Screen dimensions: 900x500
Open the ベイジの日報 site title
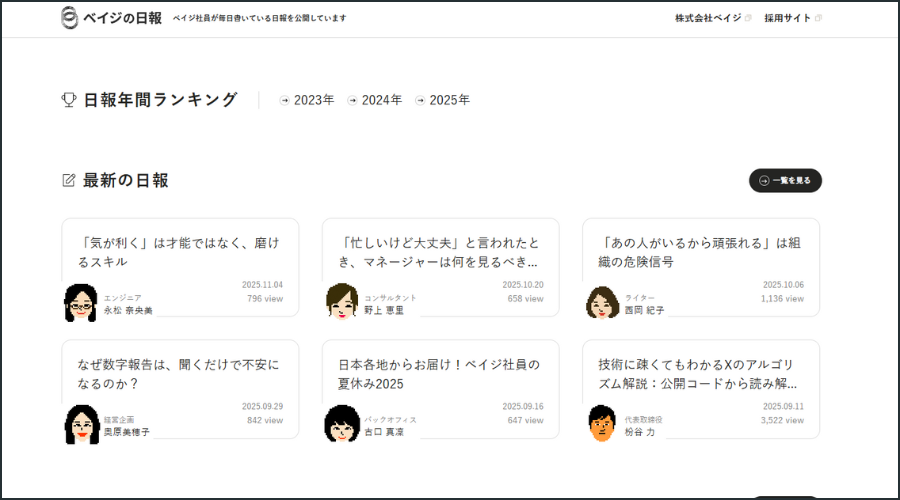122,18
